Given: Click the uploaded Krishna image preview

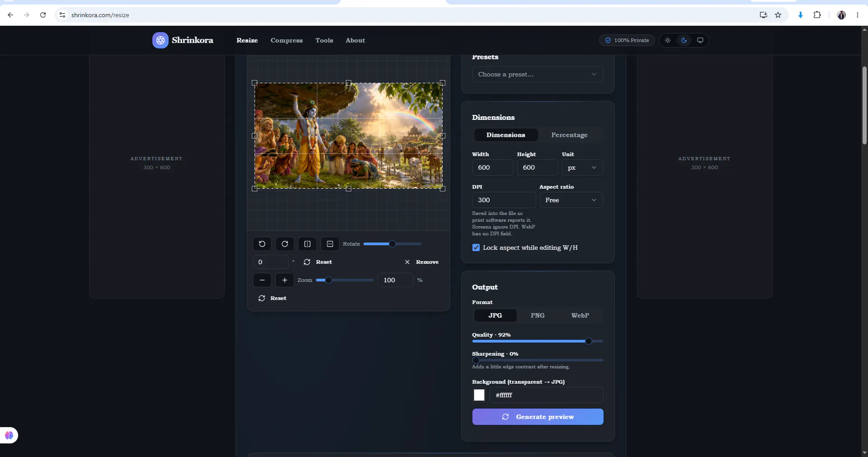Looking at the screenshot, I should tap(349, 136).
